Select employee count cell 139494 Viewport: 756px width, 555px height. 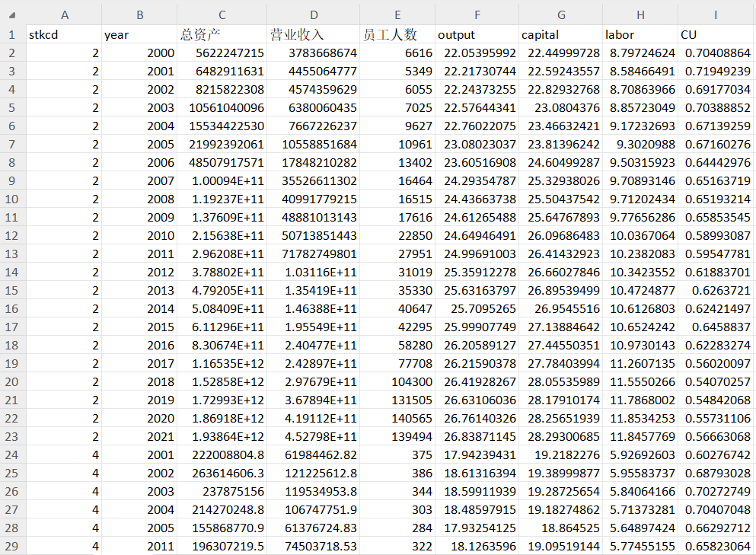(x=397, y=437)
